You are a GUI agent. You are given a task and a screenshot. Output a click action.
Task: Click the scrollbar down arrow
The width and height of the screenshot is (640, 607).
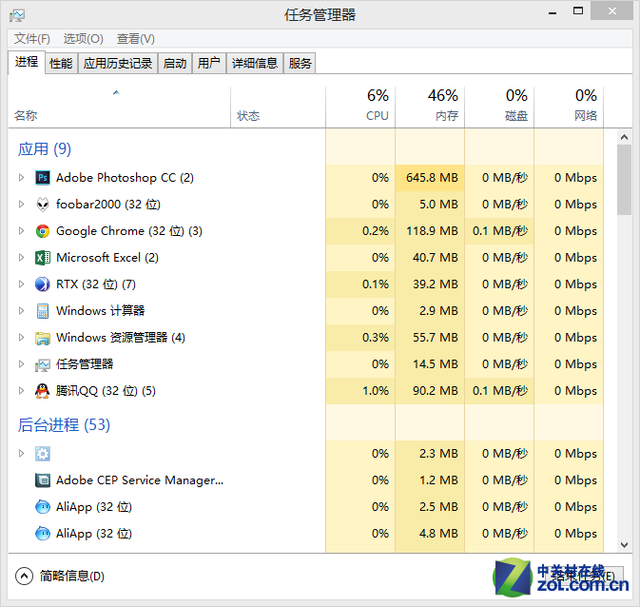coord(624,545)
